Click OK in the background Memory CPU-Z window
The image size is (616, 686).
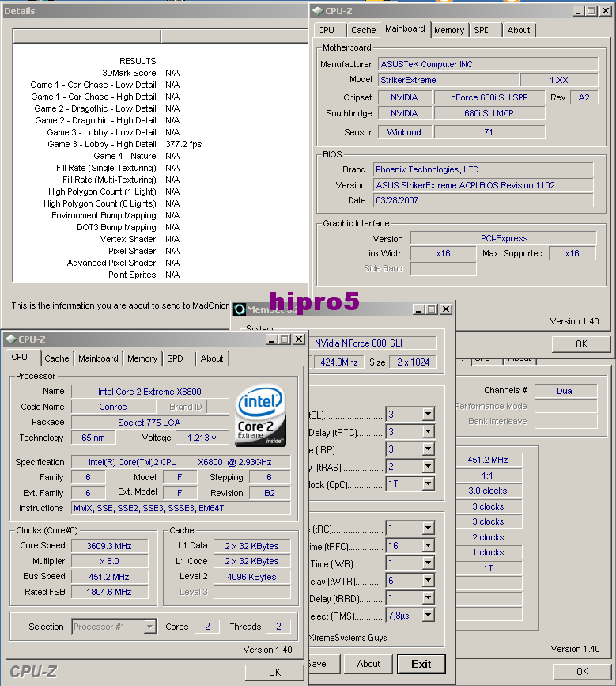tap(582, 671)
